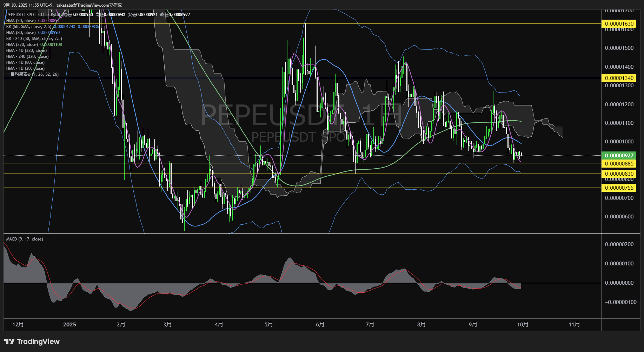
Task: Click the 8月 label on time axis
Action: 421,325
